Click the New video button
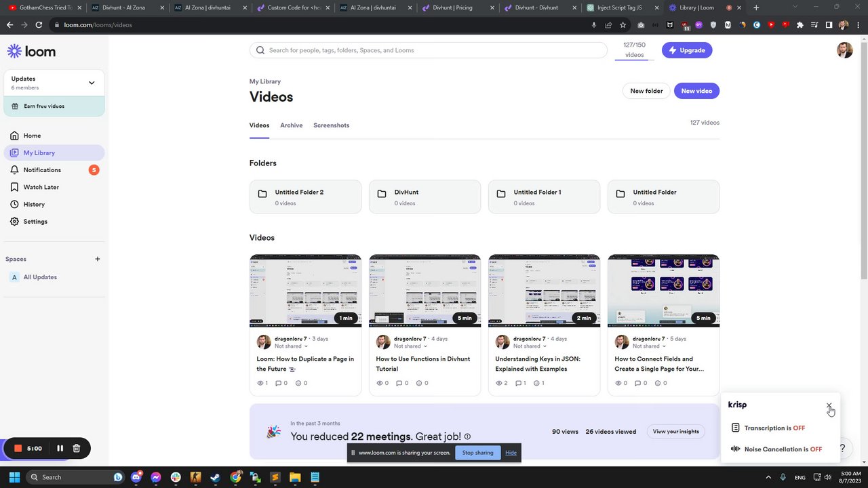 pos(696,91)
